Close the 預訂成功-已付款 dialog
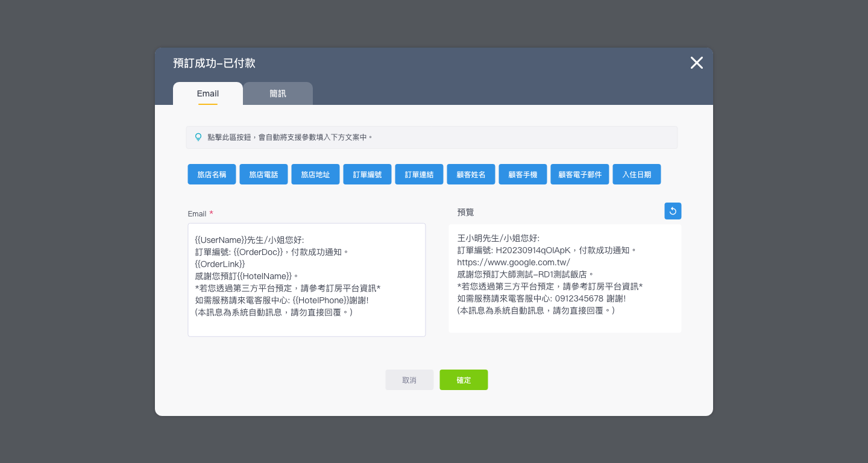This screenshot has width=868, height=463. pos(696,63)
